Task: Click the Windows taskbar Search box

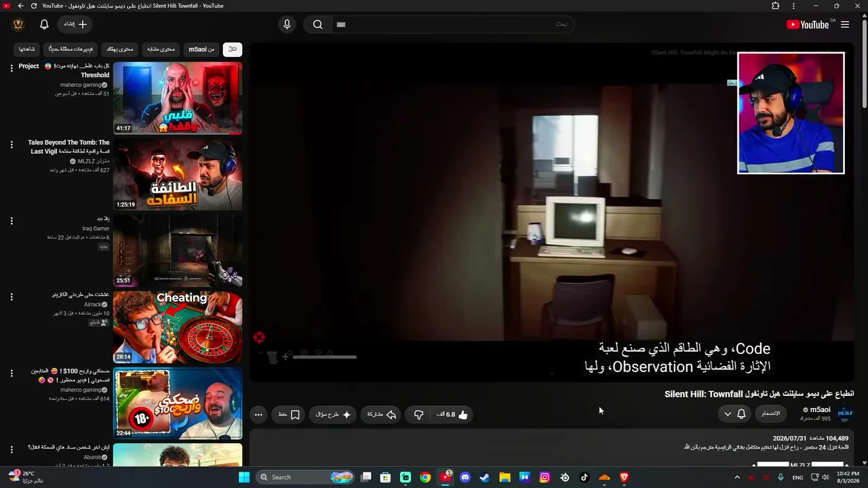Action: click(x=307, y=477)
